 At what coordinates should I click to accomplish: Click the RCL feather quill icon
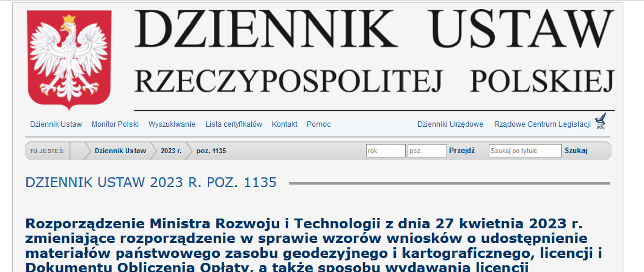coord(600,121)
